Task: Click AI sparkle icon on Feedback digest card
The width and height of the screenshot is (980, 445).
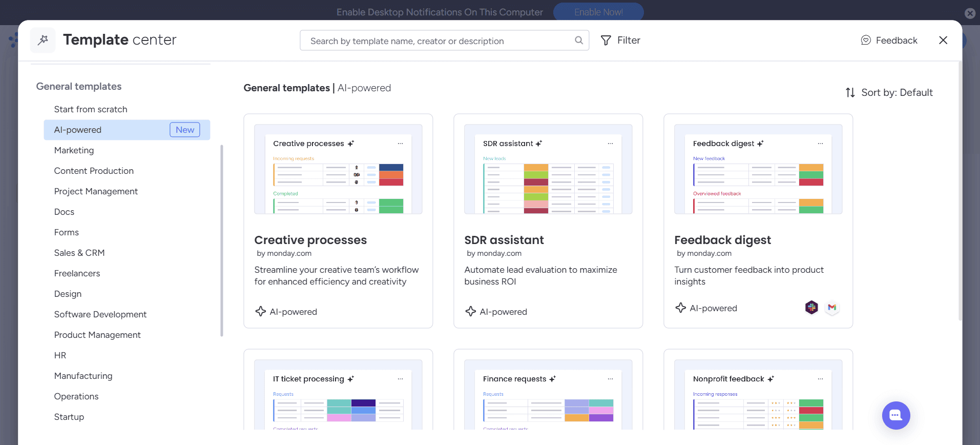Action: [681, 308]
